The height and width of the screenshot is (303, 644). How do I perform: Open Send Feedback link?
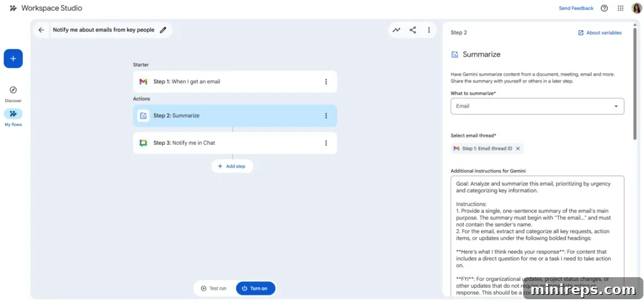click(576, 8)
